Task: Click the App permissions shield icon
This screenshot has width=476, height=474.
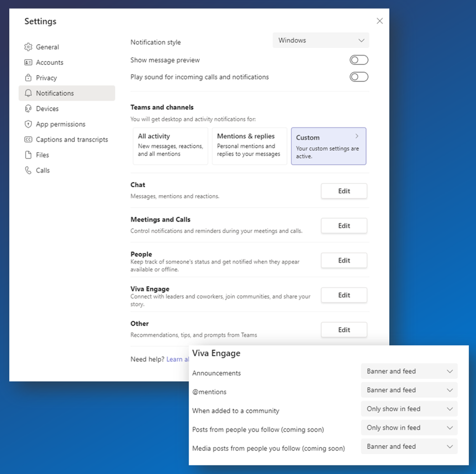Action: click(x=28, y=124)
